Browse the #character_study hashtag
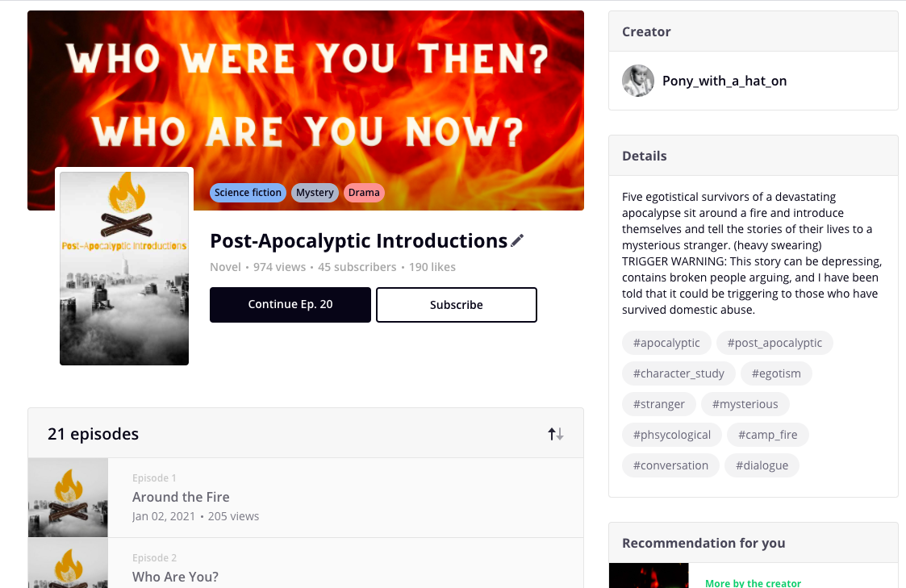The width and height of the screenshot is (906, 588). pyautogui.click(x=678, y=373)
